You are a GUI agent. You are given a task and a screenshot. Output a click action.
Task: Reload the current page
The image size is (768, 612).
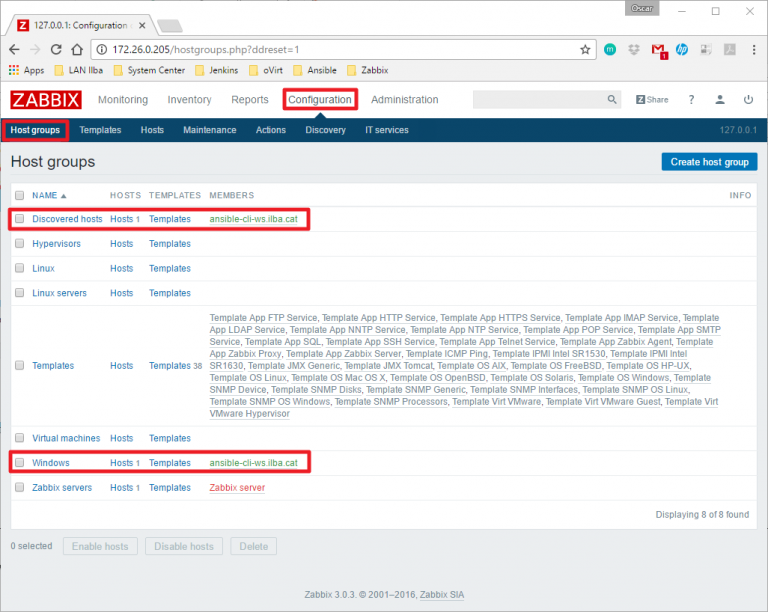point(56,49)
